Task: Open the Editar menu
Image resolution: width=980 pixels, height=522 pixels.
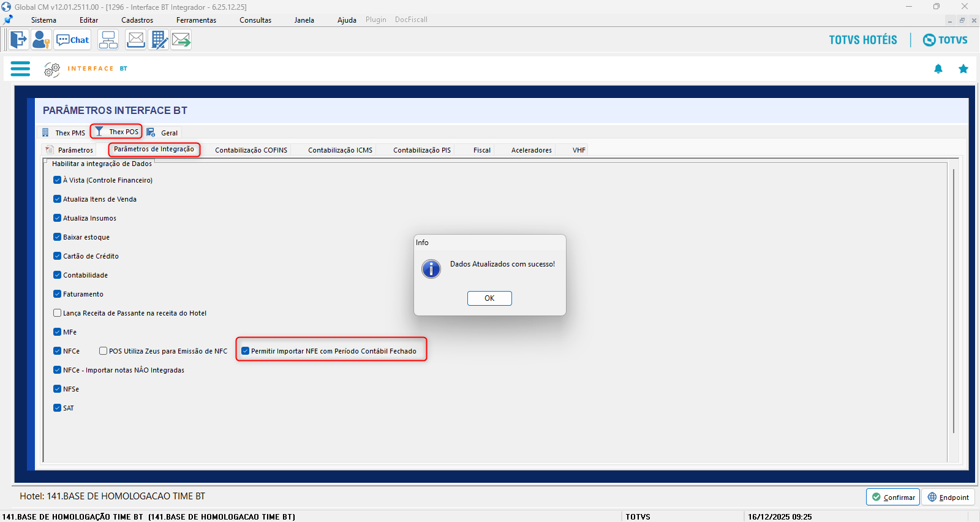Action: tap(89, 20)
